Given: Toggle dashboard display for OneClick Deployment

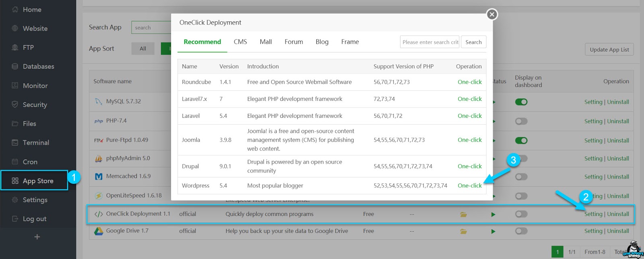Looking at the screenshot, I should tap(521, 214).
